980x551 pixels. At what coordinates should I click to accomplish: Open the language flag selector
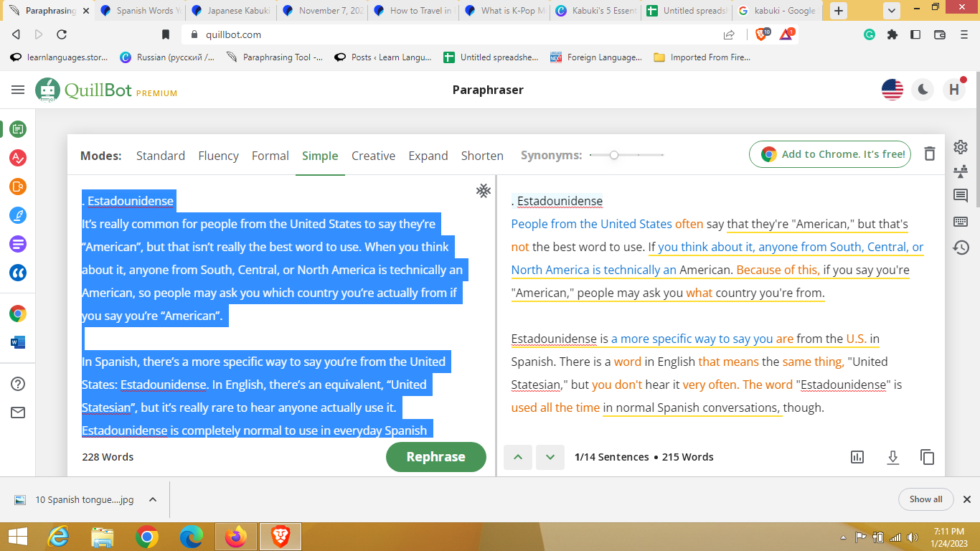[892, 90]
